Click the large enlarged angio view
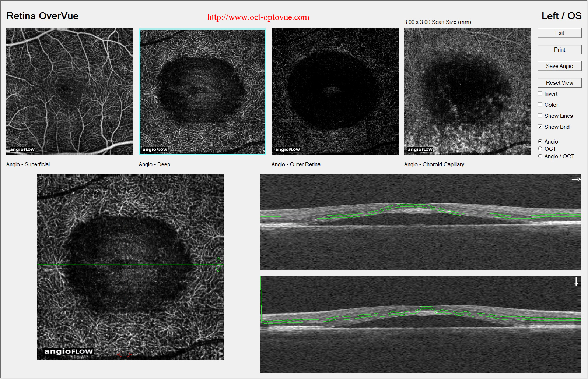The width and height of the screenshot is (588, 379). [x=130, y=267]
